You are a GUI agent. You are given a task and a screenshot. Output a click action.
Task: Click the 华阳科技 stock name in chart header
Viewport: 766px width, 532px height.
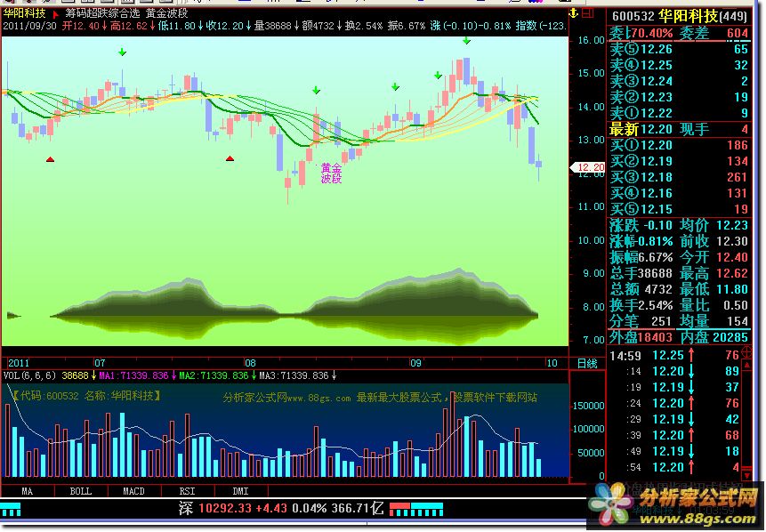click(x=24, y=13)
